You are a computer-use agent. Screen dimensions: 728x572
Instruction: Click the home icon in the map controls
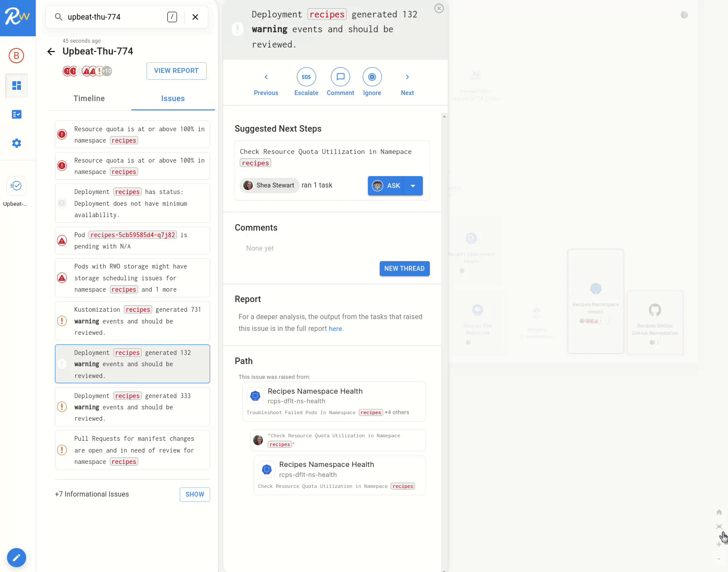[x=720, y=512]
